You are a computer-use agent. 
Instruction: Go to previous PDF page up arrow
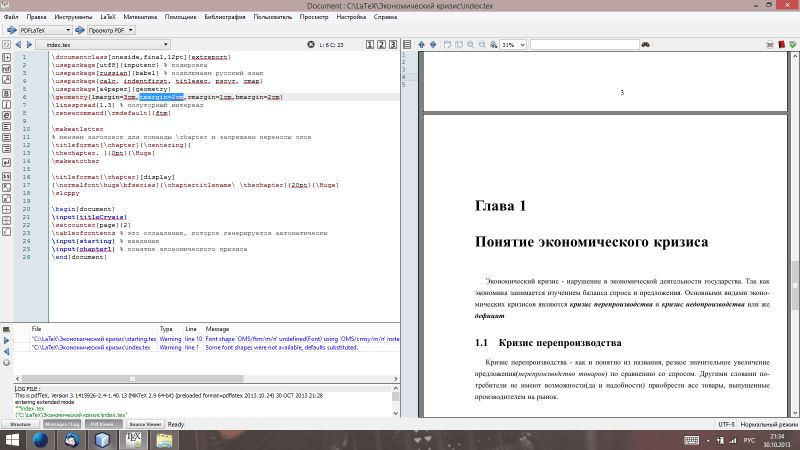point(421,44)
